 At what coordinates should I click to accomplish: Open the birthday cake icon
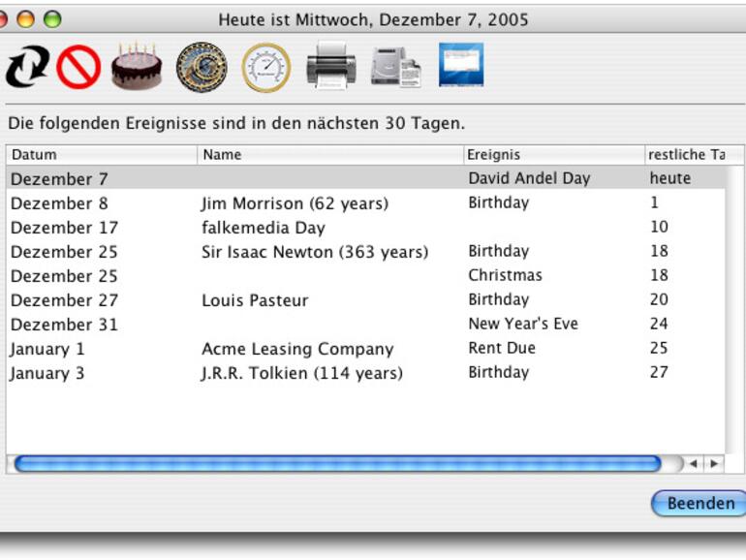pos(137,68)
